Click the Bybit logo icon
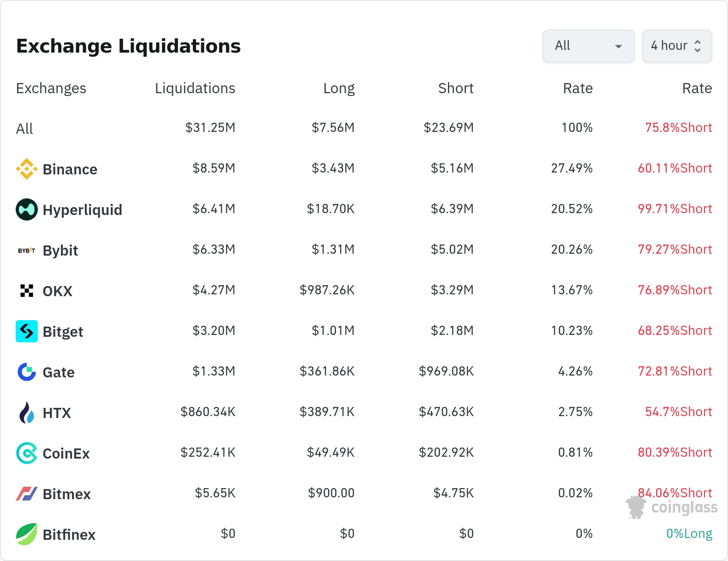The image size is (728, 561). (x=27, y=251)
